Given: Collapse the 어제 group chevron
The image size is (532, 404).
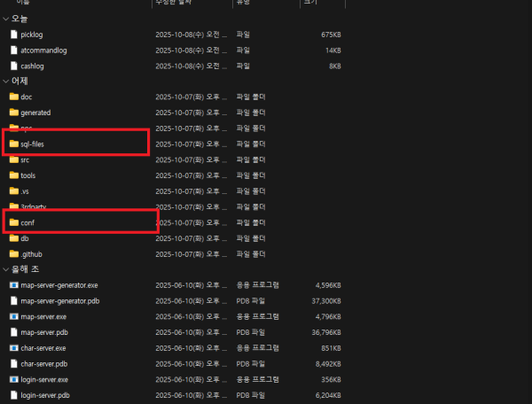Looking at the screenshot, I should coord(5,81).
